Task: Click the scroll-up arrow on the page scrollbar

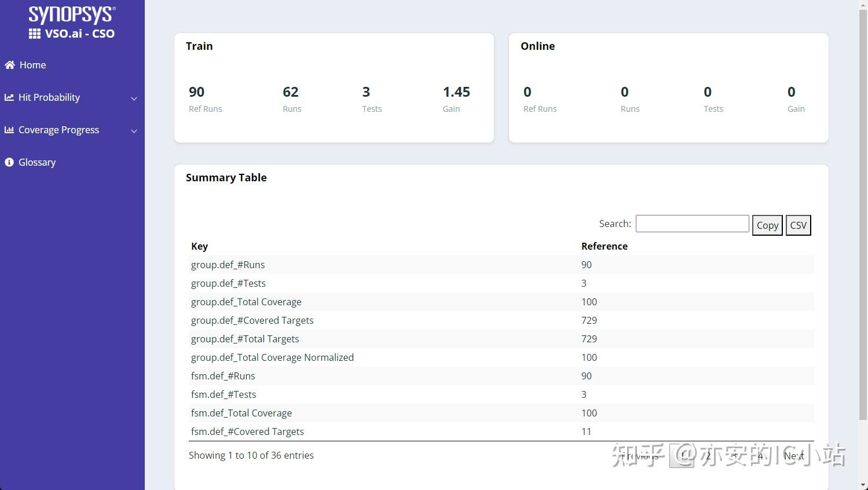Action: tap(863, 5)
